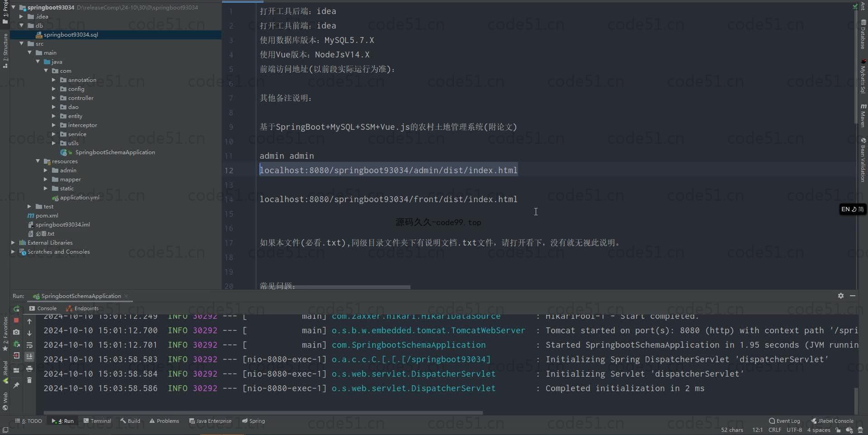This screenshot has height=435, width=868.
Task: Click the console horizontal scrollbar
Action: (263, 412)
